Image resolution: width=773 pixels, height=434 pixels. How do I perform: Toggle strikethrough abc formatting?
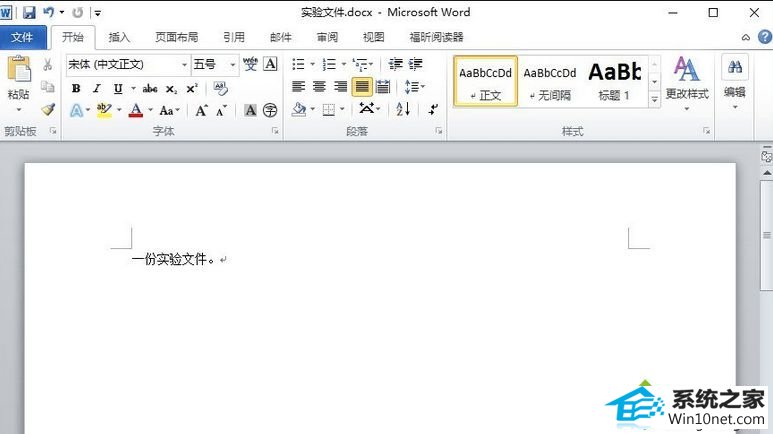(x=150, y=89)
